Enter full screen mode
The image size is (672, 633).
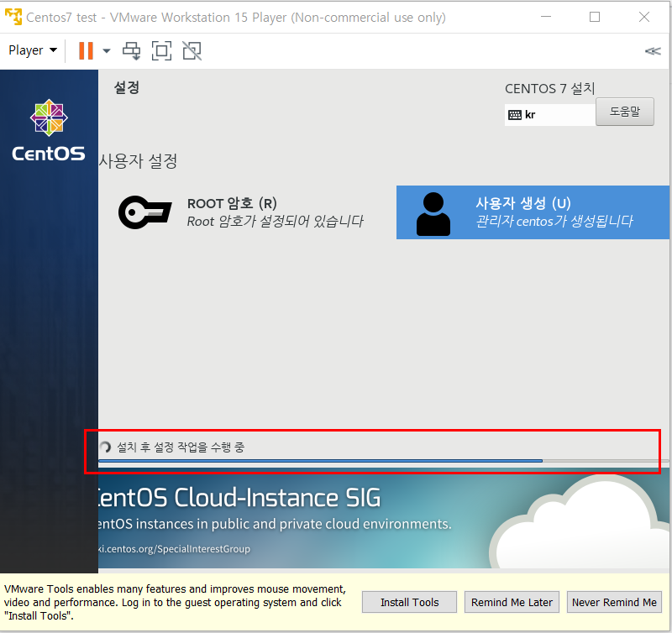161,50
